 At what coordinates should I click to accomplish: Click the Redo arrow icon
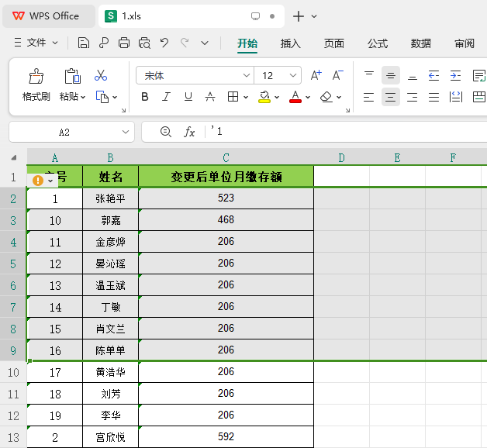[185, 43]
